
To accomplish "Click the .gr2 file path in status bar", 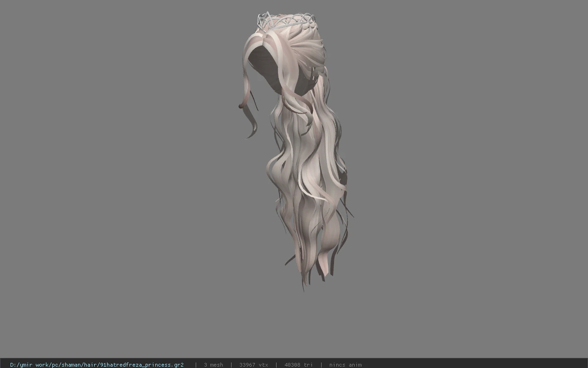I will (x=97, y=365).
